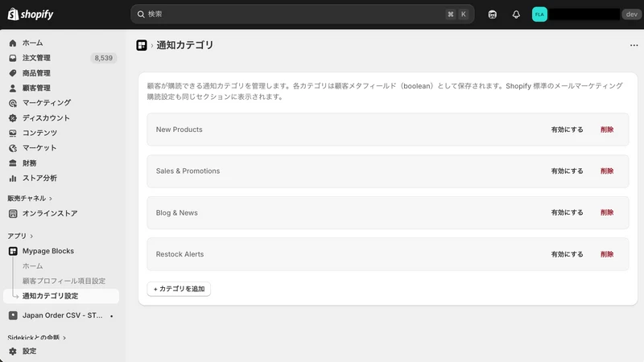Open the Sidekick assistant icon in top bar
Screen dimensions: 644x362
pyautogui.click(x=492, y=14)
